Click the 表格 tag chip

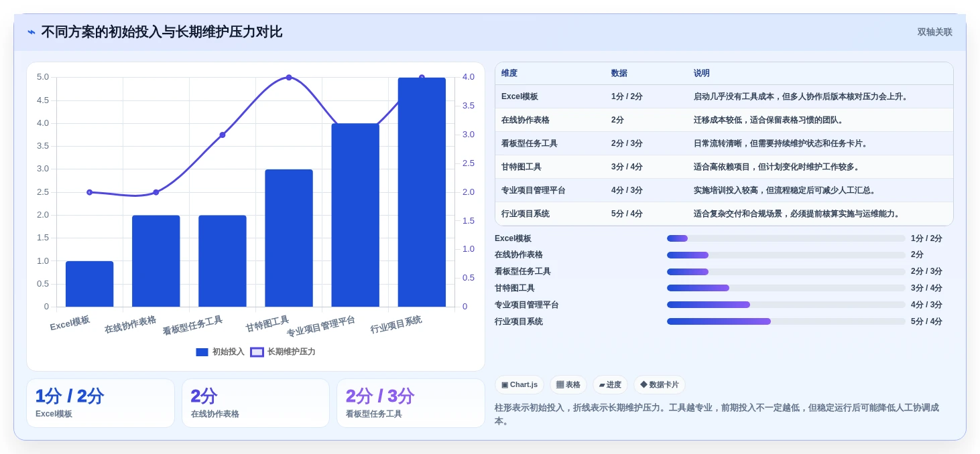tap(568, 385)
